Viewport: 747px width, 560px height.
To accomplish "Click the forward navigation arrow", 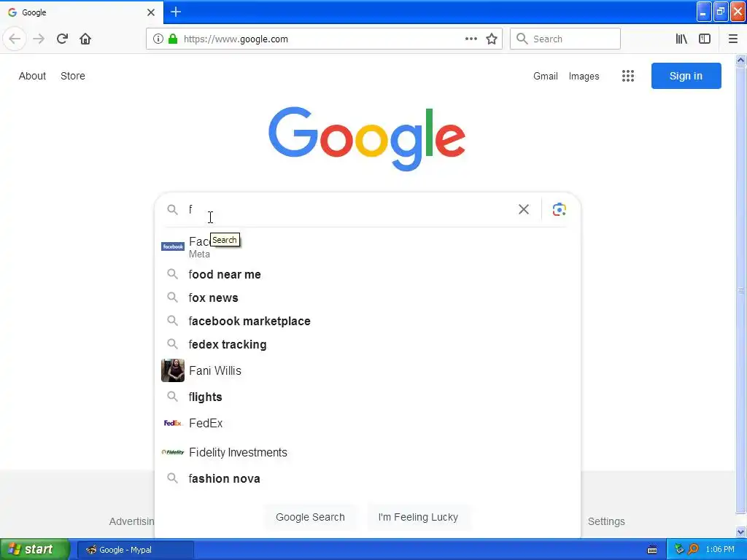I will point(39,39).
